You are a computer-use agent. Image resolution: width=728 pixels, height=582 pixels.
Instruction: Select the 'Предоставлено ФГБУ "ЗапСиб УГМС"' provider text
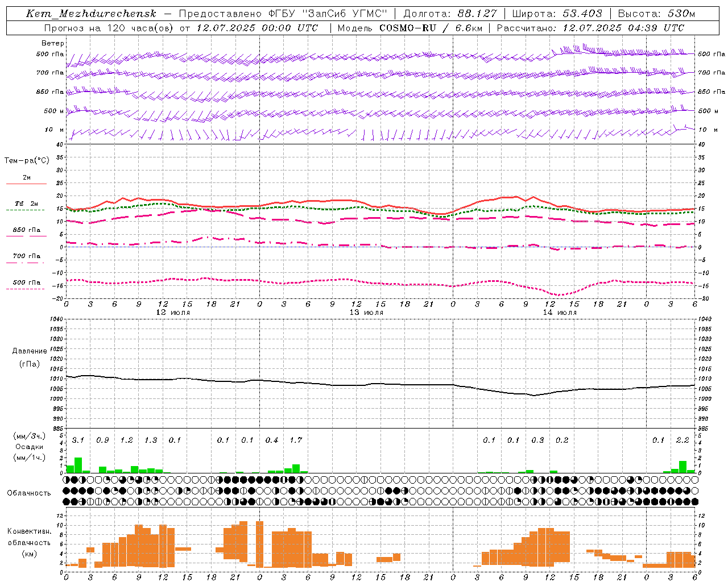point(283,14)
